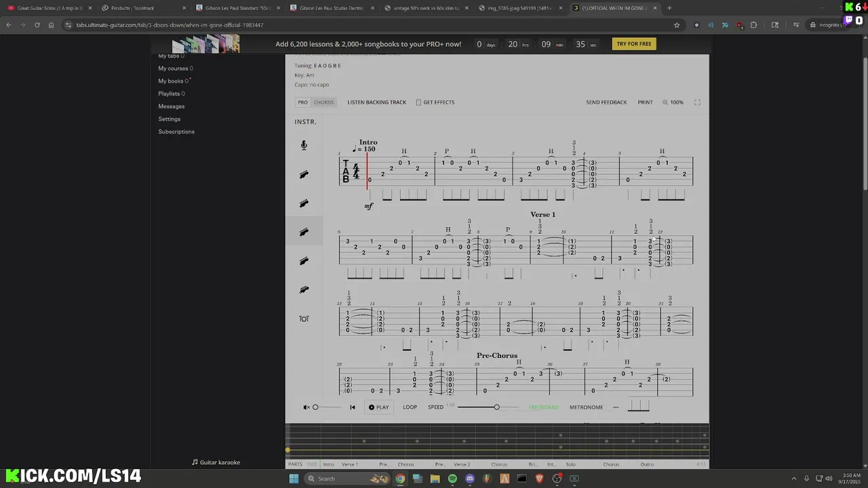
Task: Click LISTEN BACKING TRACK
Action: tap(376, 102)
